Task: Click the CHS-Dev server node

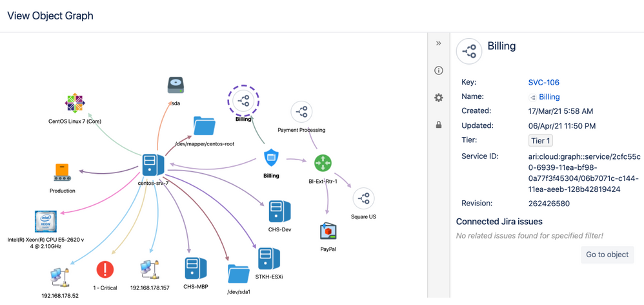Action: tap(280, 211)
